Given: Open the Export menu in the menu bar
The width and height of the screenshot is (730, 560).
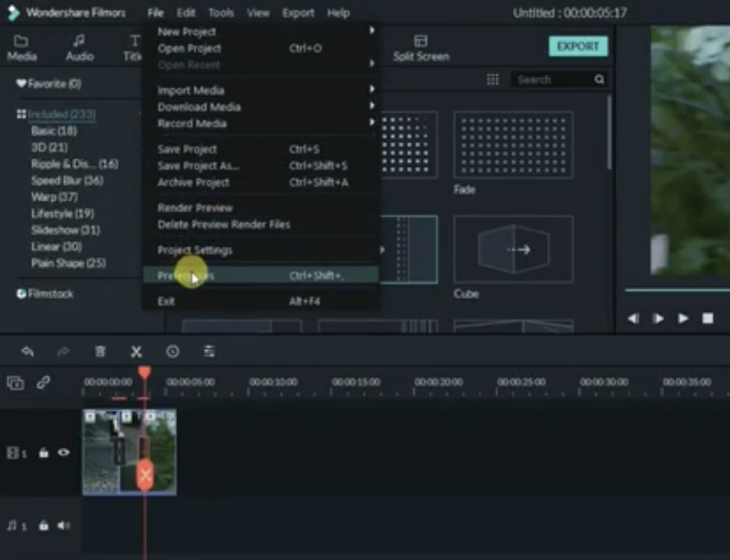Looking at the screenshot, I should [x=297, y=13].
